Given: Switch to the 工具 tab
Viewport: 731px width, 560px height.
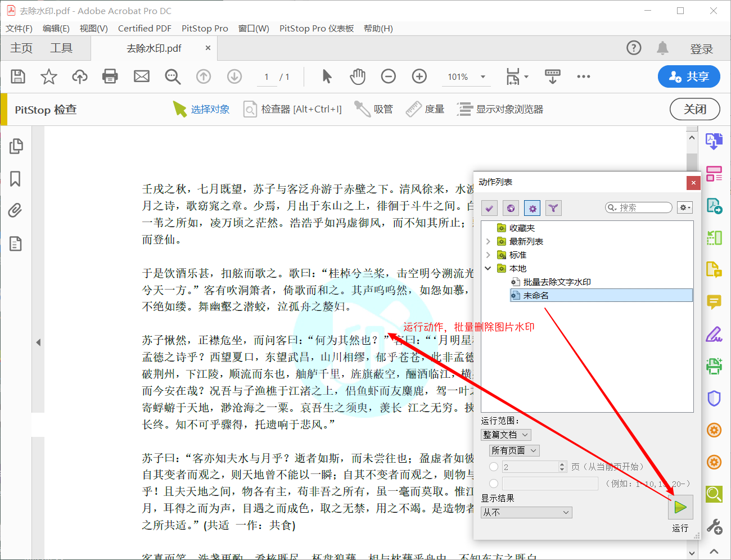Looking at the screenshot, I should [61, 48].
